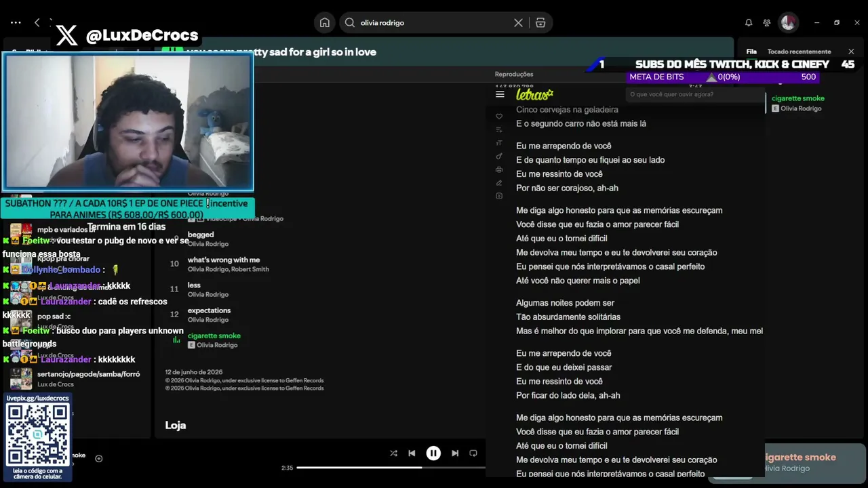Play the track 'begged'
Image resolution: width=868 pixels, height=488 pixels.
[x=201, y=235]
